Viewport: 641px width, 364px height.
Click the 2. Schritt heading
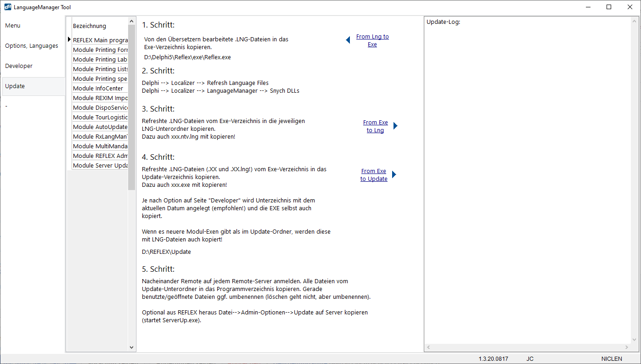click(x=158, y=71)
